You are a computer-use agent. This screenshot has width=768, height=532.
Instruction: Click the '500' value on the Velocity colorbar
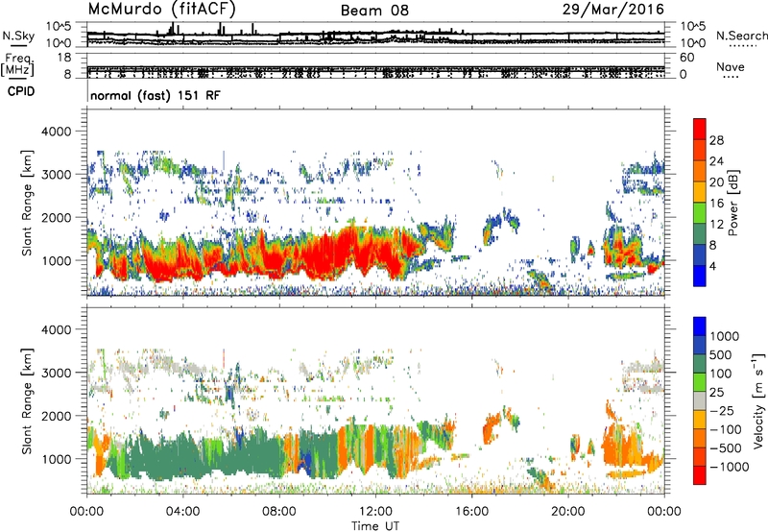pos(721,354)
